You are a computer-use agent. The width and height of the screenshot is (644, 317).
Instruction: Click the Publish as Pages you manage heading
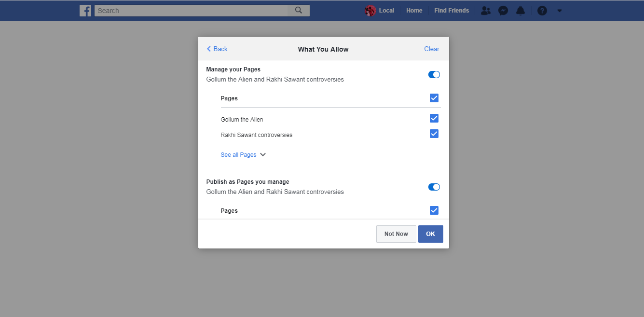[248, 182]
